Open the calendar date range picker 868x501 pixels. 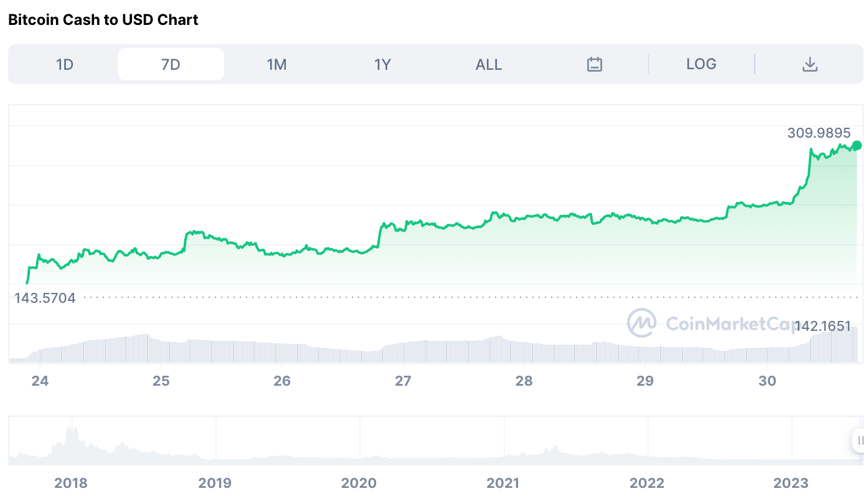[x=594, y=64]
